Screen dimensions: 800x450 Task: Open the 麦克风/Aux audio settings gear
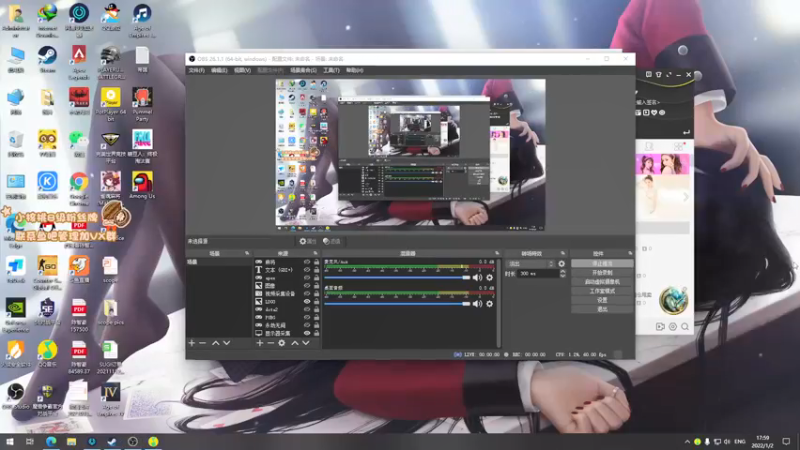pyautogui.click(x=490, y=278)
